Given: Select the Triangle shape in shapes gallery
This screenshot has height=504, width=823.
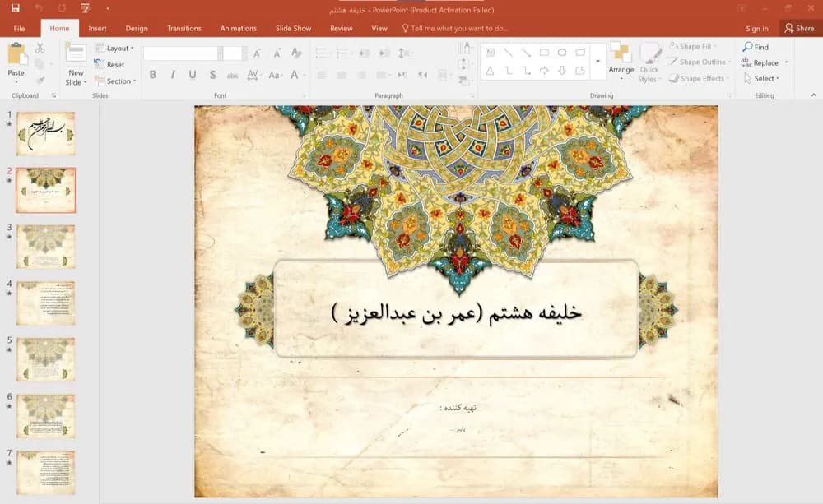Looking at the screenshot, I should pos(490,70).
